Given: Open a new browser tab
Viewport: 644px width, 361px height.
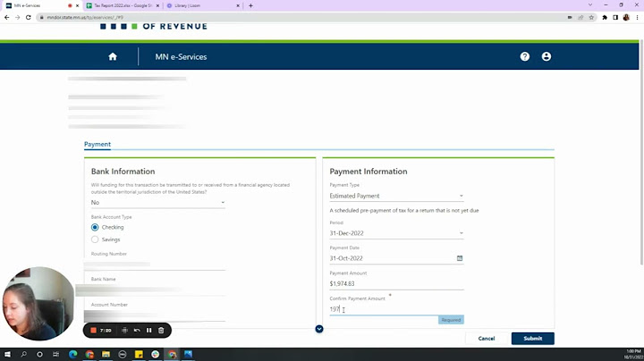Looking at the screenshot, I should [x=250, y=5].
